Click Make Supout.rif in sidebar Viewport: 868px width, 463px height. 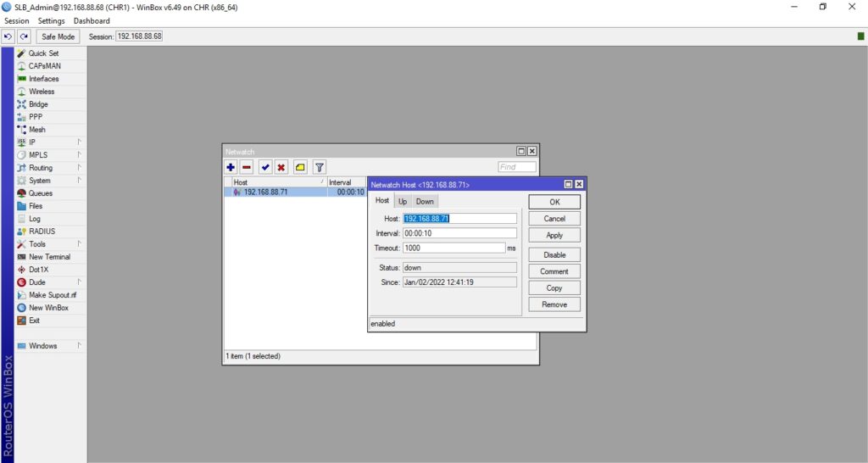point(53,295)
